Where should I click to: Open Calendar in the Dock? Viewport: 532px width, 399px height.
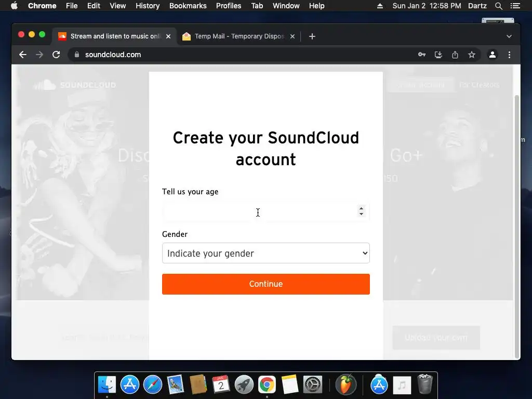221,385
